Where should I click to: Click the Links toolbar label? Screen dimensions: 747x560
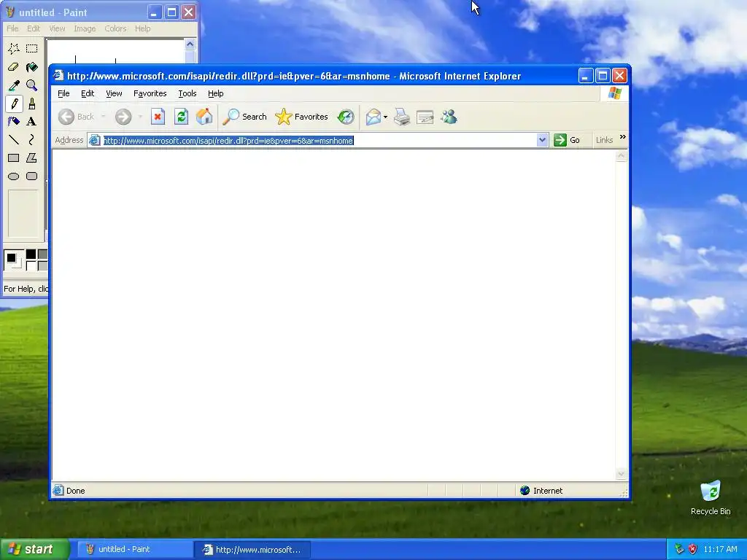coord(604,140)
